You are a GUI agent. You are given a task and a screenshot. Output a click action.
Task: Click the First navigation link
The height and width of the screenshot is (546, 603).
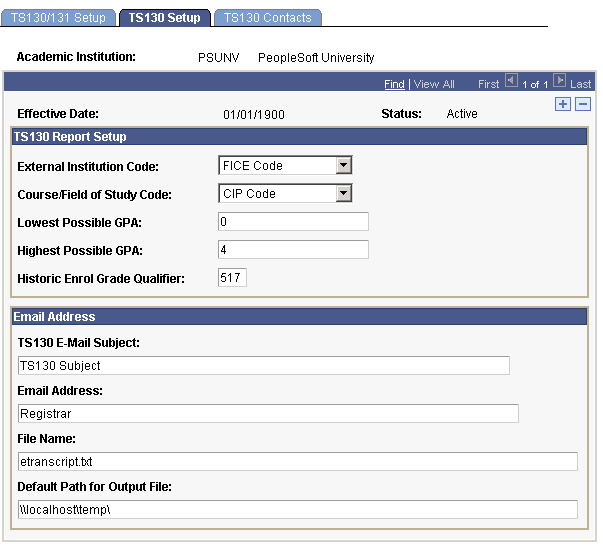488,84
